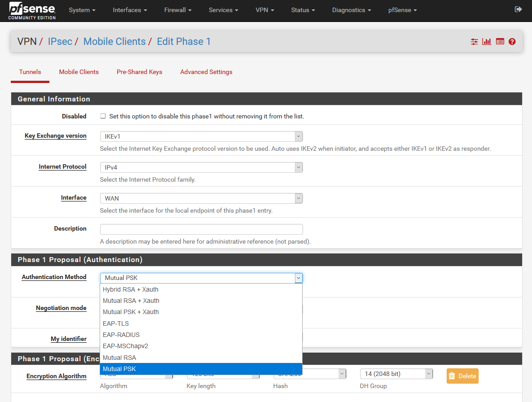Open the Status menu
Screen dimensions: 532x402
tap(303, 10)
